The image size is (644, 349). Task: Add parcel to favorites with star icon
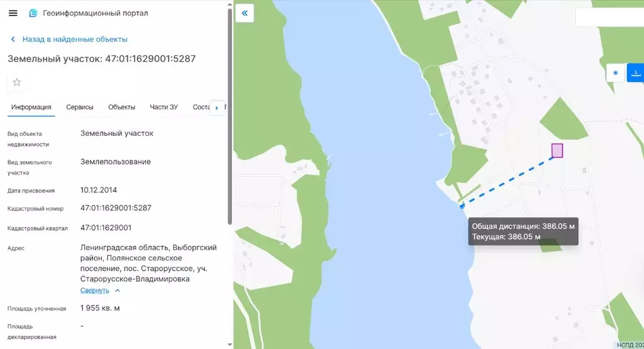17,82
